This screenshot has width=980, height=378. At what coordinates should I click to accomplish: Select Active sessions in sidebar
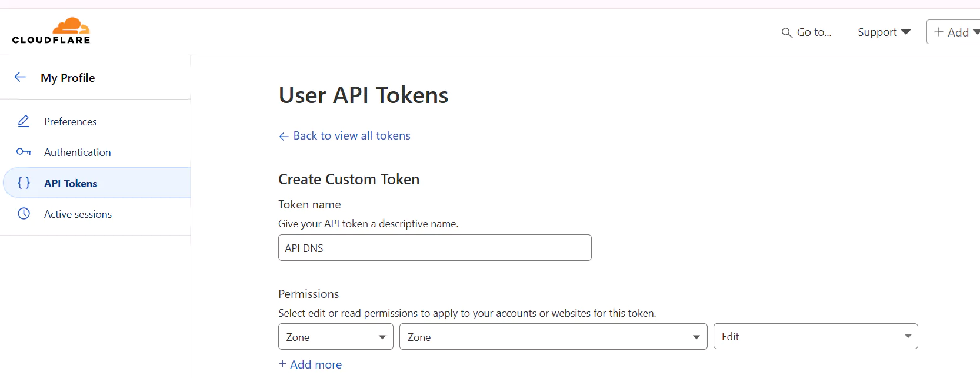click(x=78, y=214)
